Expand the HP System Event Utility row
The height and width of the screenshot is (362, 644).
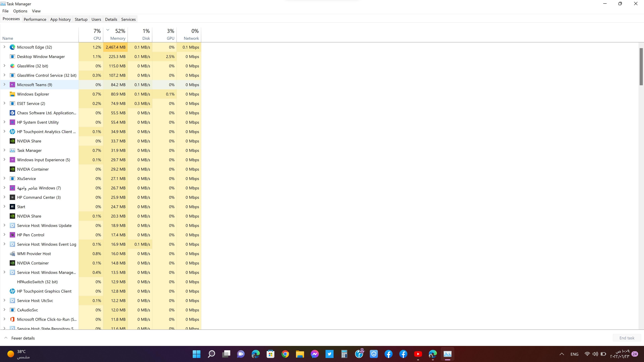tap(4, 122)
